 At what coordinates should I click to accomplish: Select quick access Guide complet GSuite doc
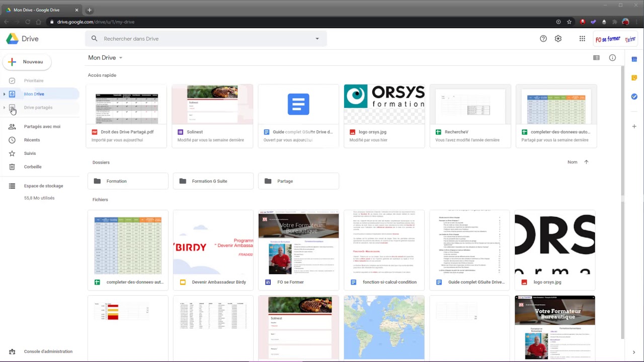tap(298, 116)
